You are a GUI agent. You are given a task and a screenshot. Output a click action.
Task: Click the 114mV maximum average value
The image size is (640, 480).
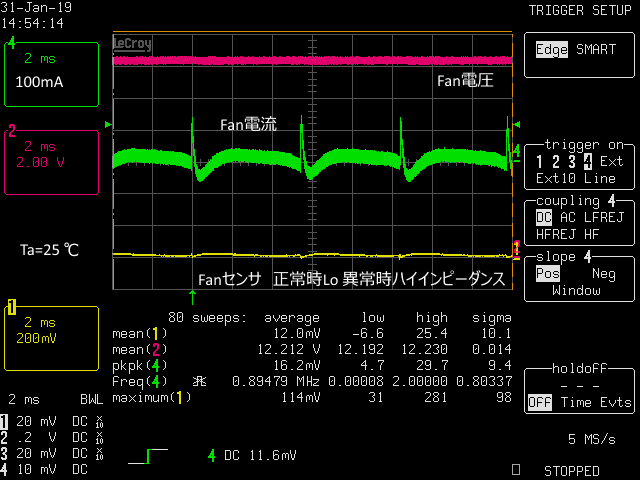pos(300,397)
